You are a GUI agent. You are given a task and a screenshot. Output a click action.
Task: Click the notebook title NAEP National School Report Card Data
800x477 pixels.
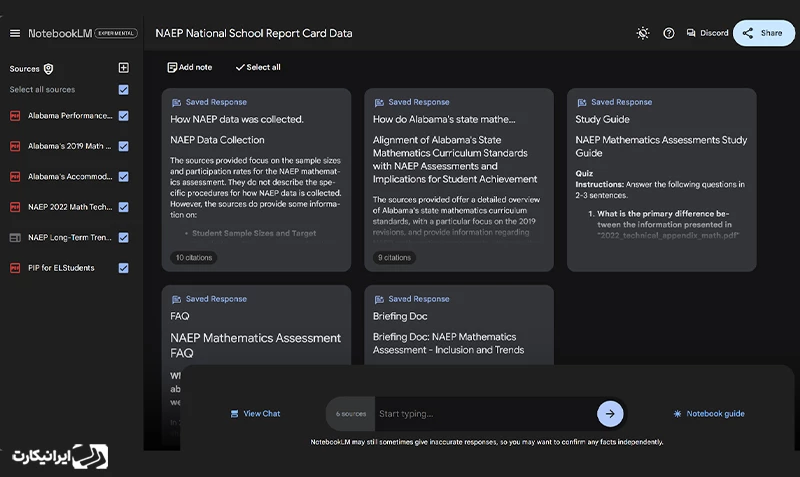[x=254, y=33]
